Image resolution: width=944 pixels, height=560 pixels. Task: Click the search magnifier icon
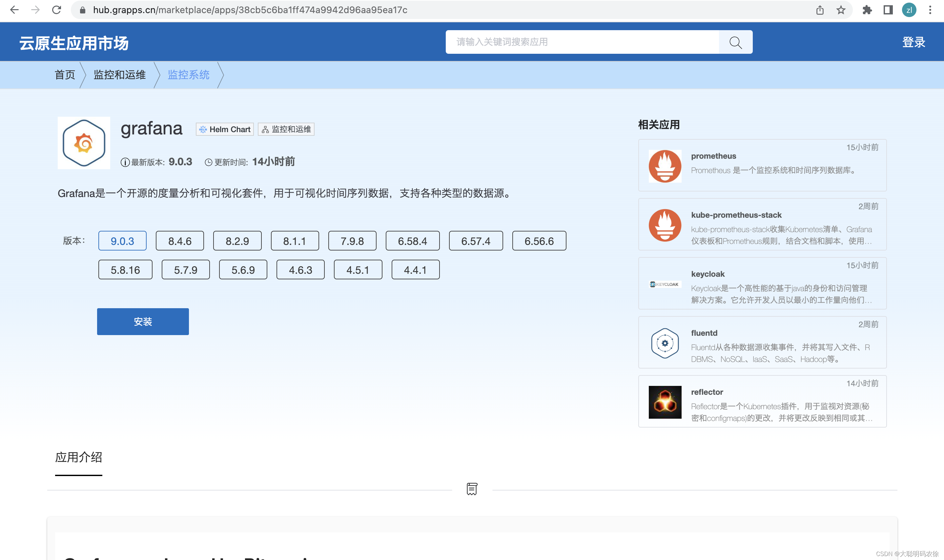(735, 42)
